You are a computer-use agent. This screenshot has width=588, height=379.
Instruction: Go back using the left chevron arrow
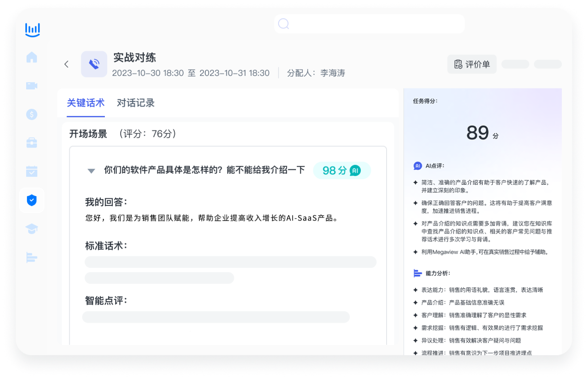tap(66, 64)
